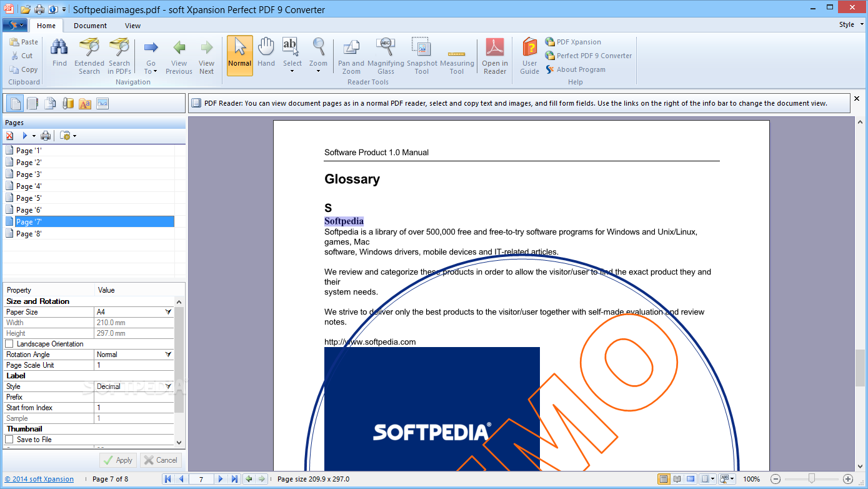Navigate back with green left arrow
Image resolution: width=868 pixels, height=489 pixels.
point(249,479)
